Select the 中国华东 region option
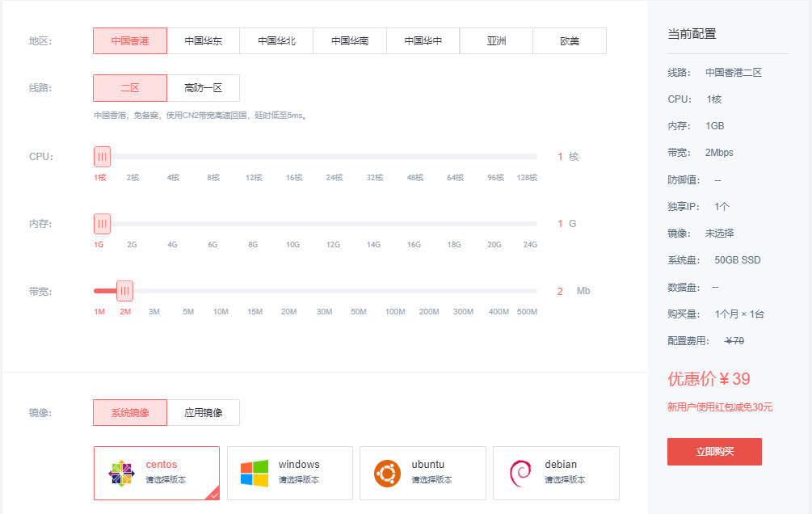812x514 pixels. (204, 41)
